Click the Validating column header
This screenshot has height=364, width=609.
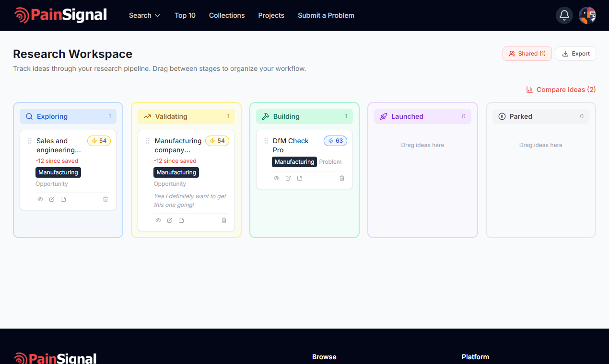186,116
